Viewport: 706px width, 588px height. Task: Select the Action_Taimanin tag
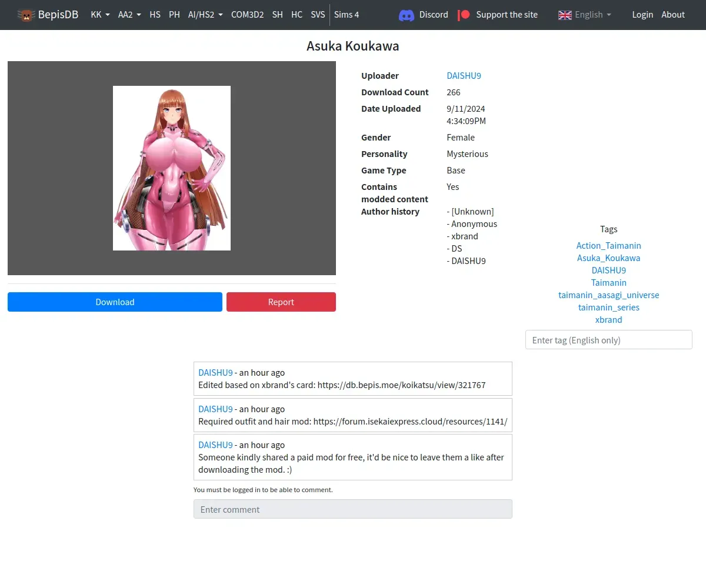coord(608,246)
